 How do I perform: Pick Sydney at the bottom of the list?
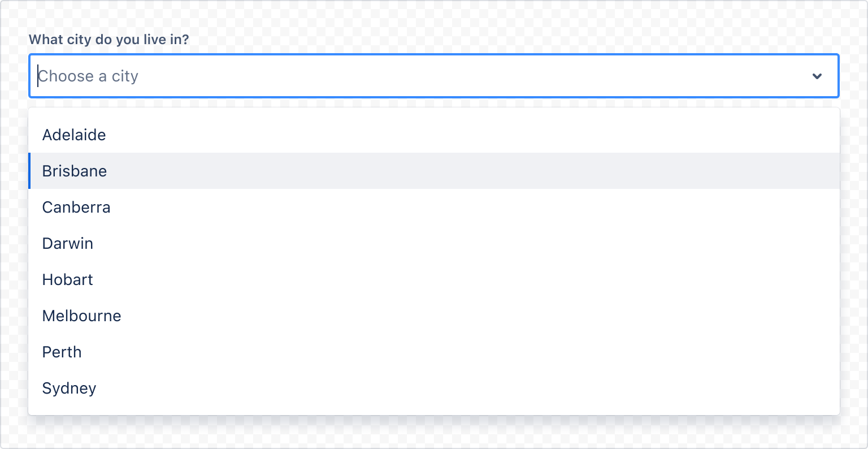click(x=69, y=388)
